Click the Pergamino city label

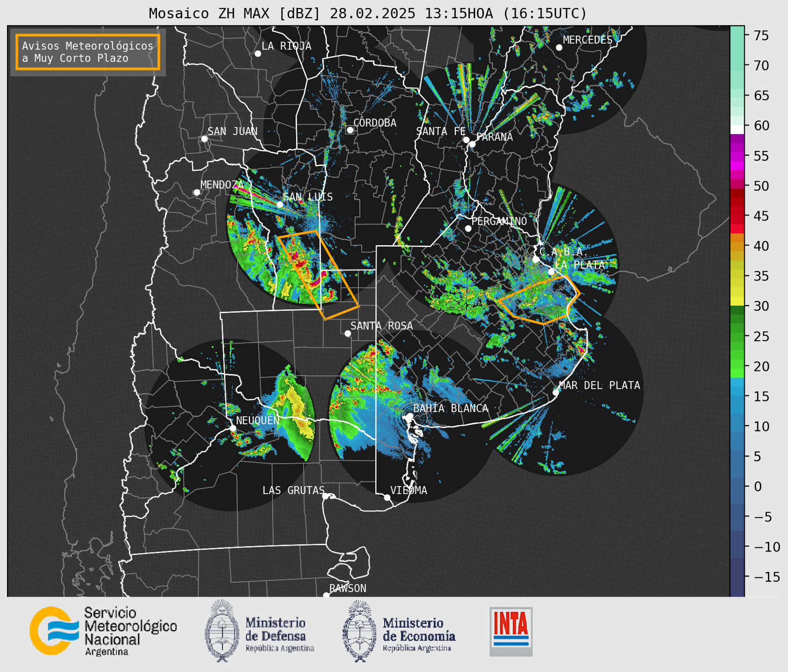[499, 221]
